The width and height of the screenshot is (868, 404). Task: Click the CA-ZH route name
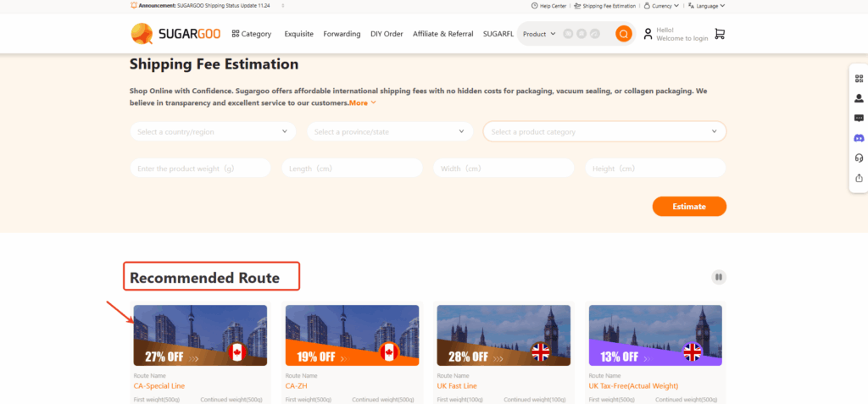(x=296, y=385)
